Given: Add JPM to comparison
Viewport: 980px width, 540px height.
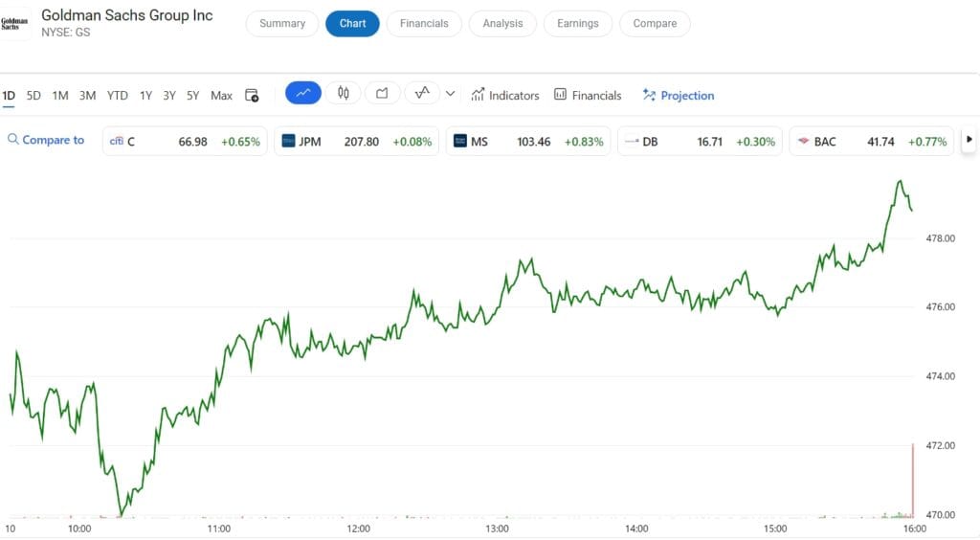Looking at the screenshot, I should [356, 142].
